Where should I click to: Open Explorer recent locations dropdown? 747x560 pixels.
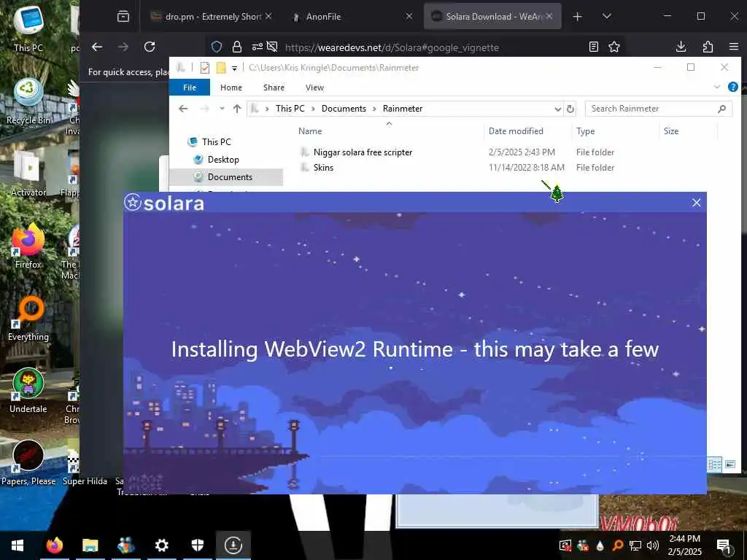point(222,109)
